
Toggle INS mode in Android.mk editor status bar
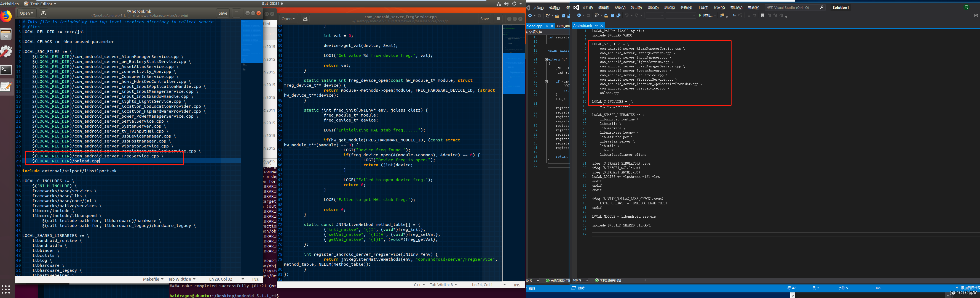[255, 279]
